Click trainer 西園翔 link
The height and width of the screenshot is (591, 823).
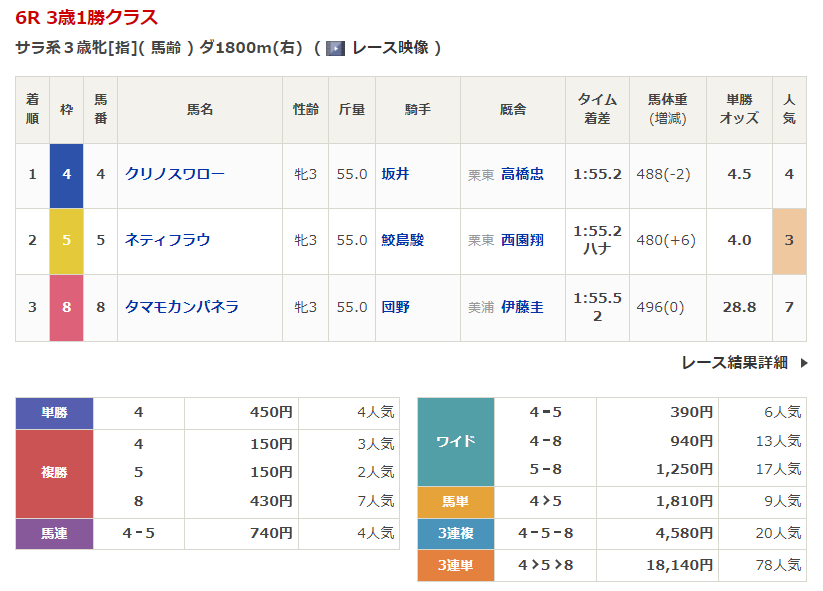[522, 240]
